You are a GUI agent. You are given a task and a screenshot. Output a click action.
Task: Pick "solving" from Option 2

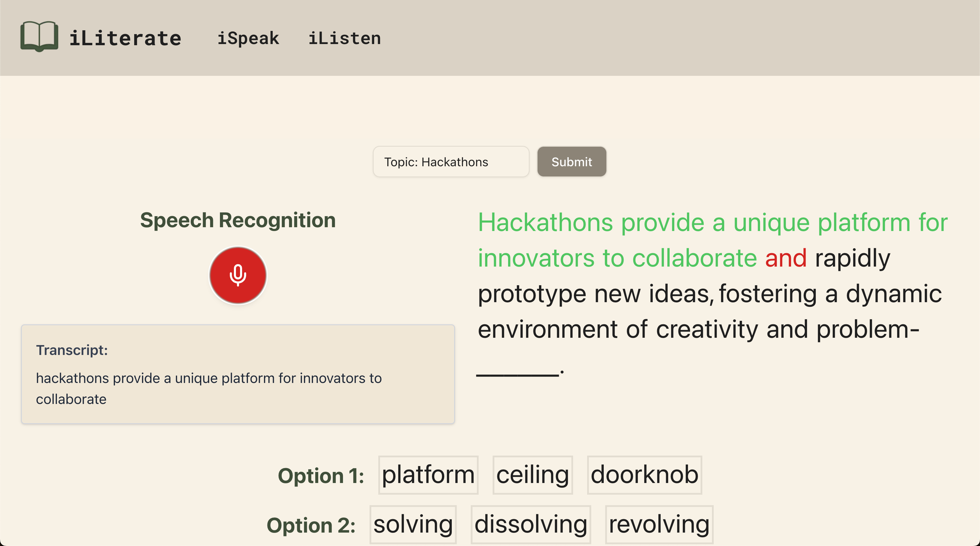413,524
